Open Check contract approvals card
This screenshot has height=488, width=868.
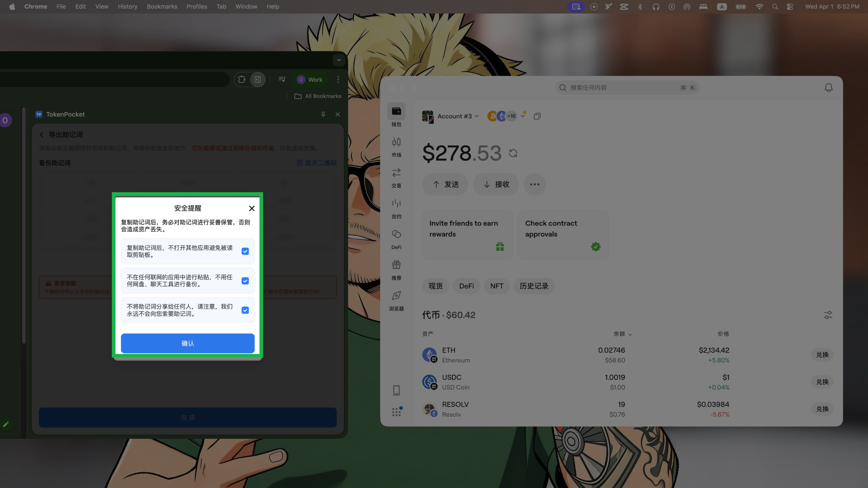[x=563, y=235]
